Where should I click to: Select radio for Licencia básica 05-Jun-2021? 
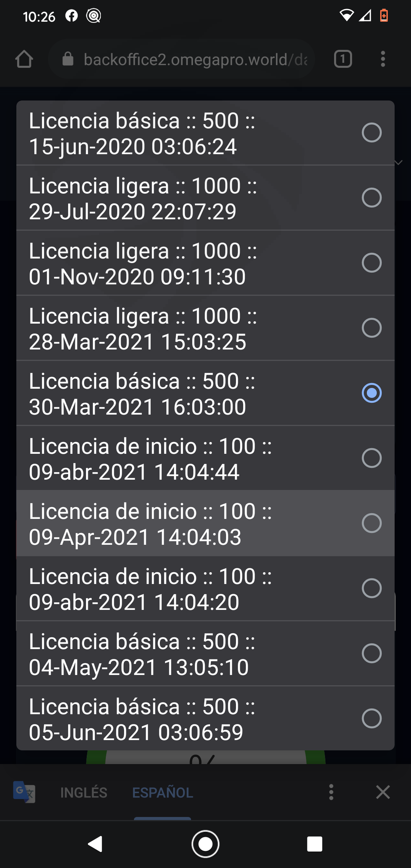(x=371, y=718)
